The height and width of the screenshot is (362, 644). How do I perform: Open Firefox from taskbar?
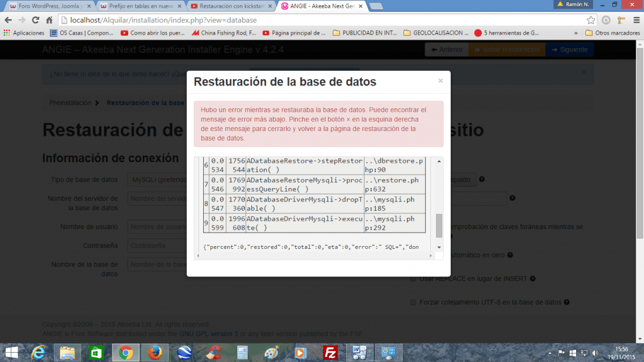coord(155,353)
